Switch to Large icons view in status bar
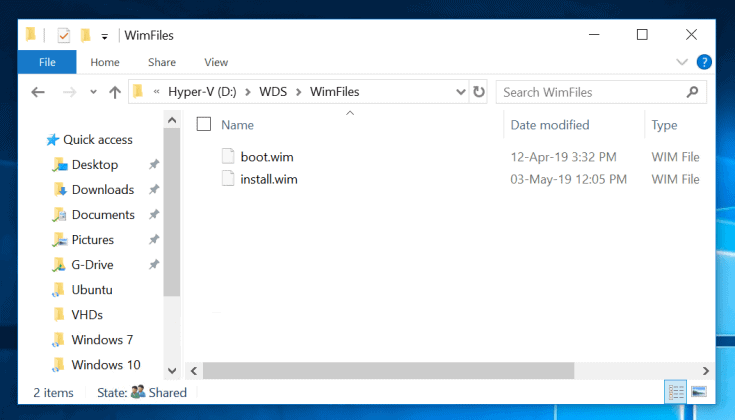 click(x=699, y=392)
